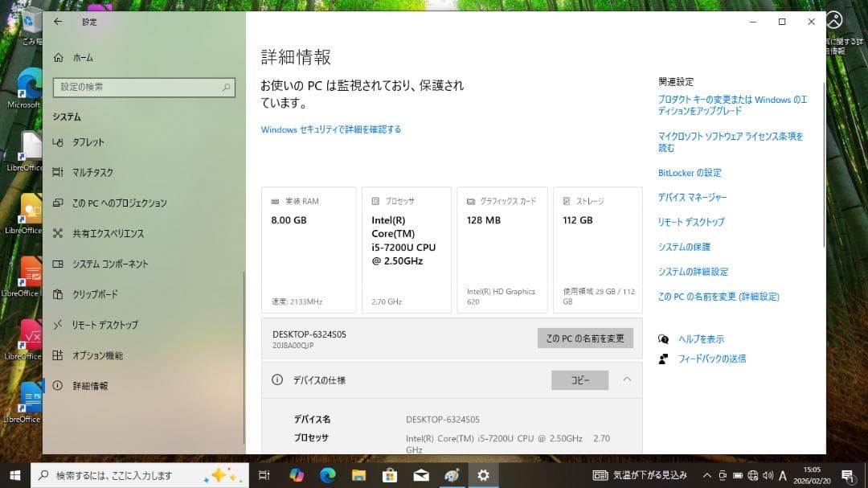Open BitLocker settings link
868x488 pixels.
(690, 173)
